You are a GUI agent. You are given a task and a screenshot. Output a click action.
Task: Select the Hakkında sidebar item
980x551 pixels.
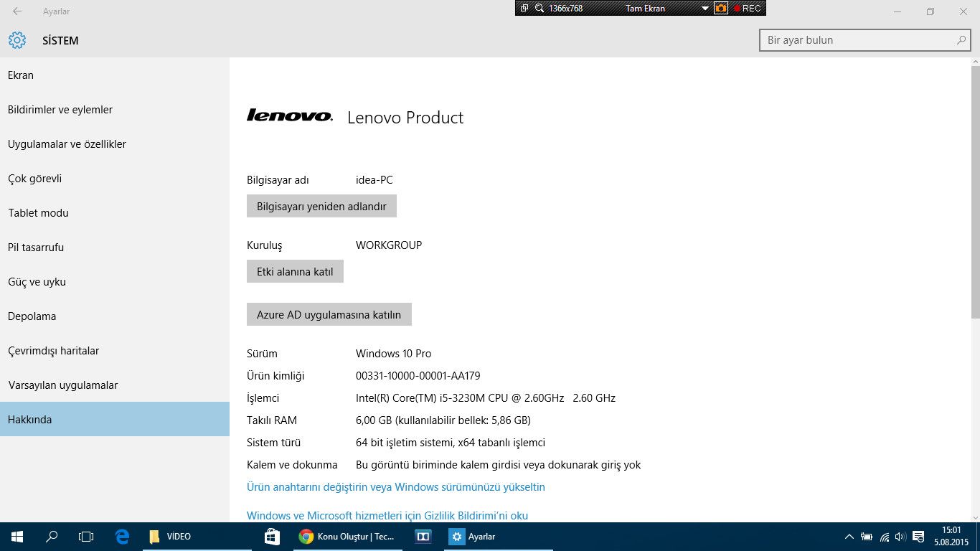tap(115, 419)
